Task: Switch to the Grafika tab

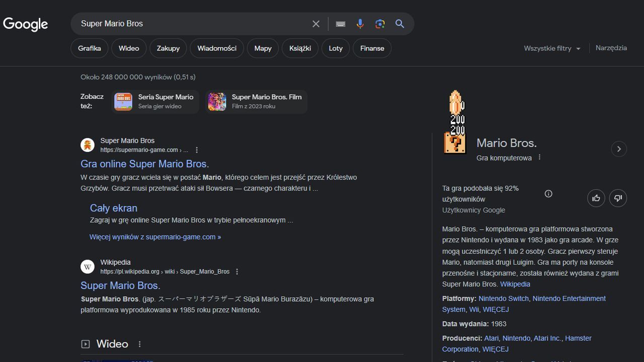Action: point(90,48)
